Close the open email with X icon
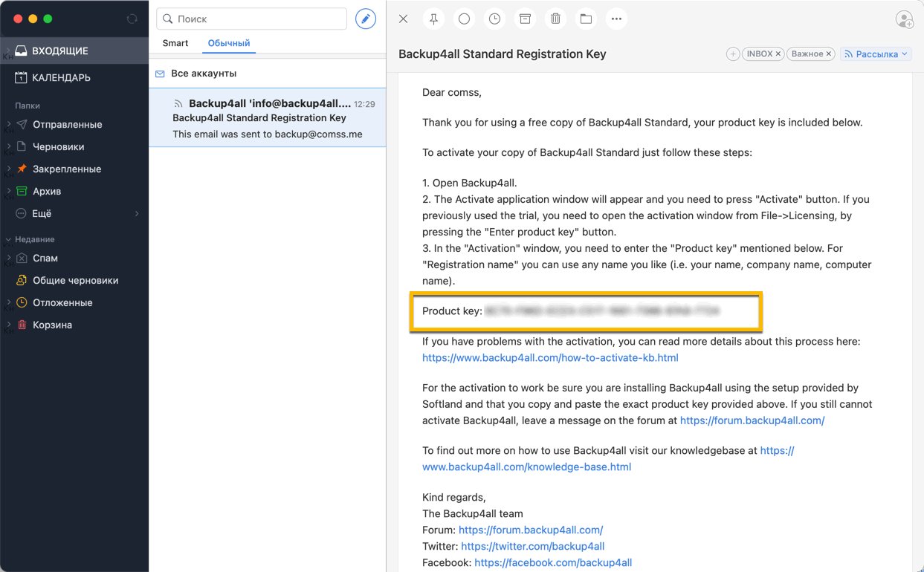This screenshot has width=924, height=572. click(403, 19)
